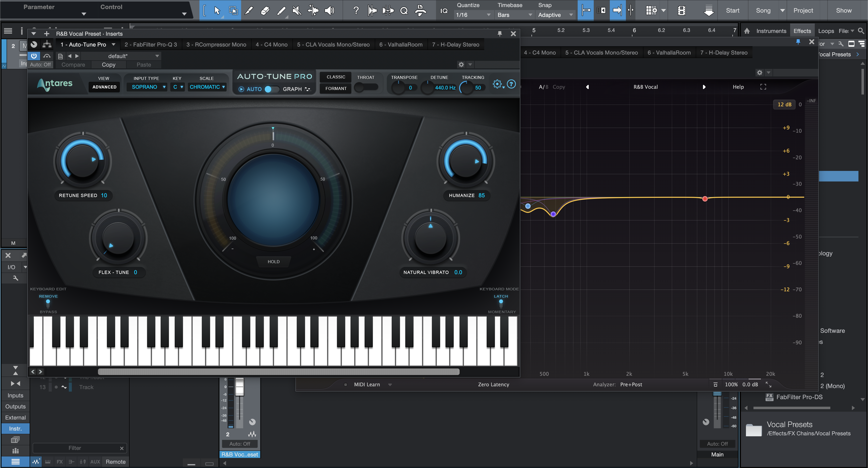Choose the Mute tool icon
868x468 pixels.
(297, 11)
